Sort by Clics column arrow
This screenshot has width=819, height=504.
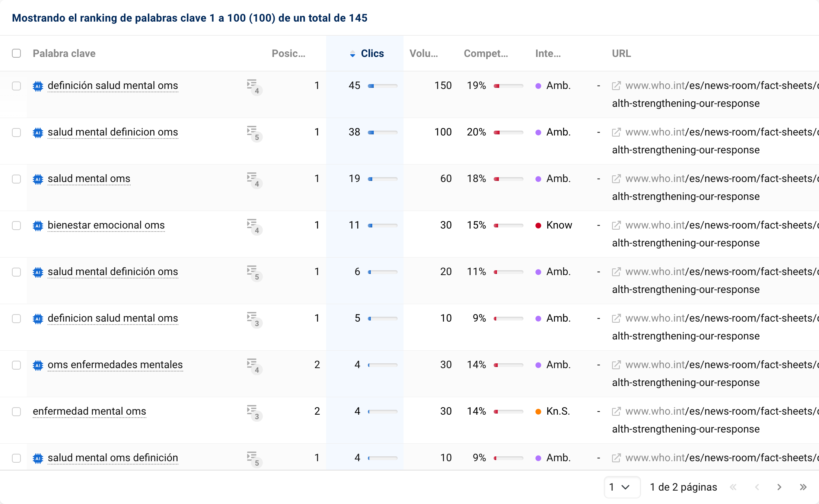tap(353, 54)
